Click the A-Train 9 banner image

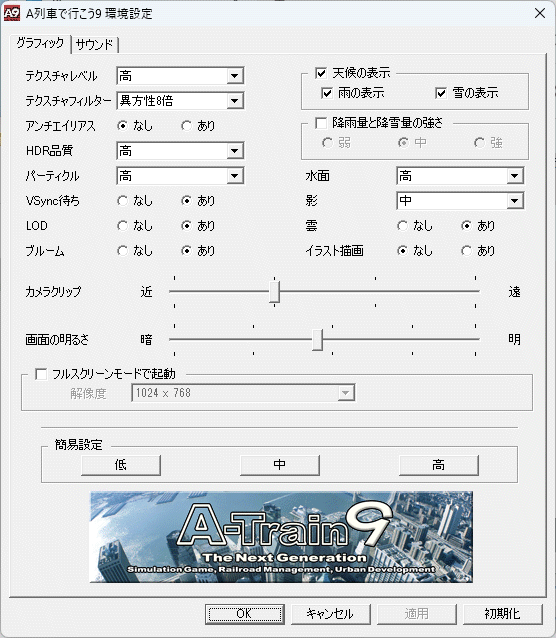pos(281,537)
